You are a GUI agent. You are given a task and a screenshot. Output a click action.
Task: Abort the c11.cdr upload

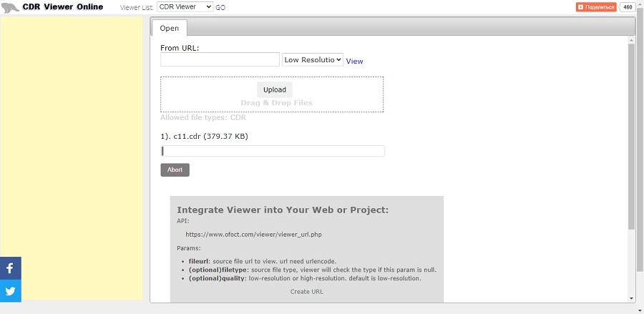[175, 170]
